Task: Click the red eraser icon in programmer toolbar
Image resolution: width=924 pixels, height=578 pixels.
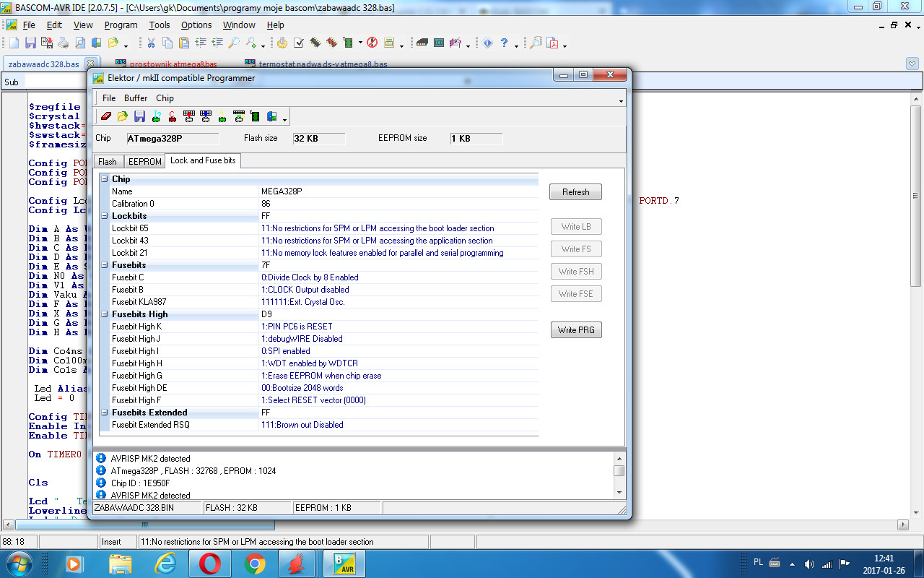Action: click(106, 116)
